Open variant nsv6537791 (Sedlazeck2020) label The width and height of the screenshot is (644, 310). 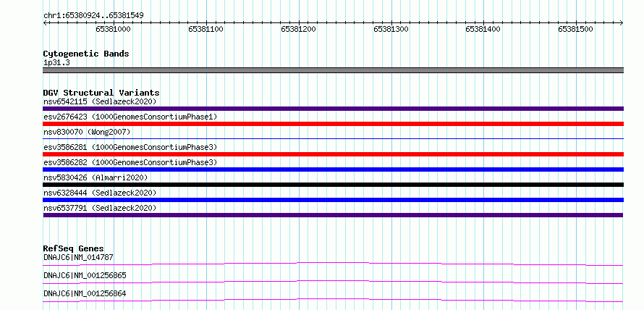[x=100, y=208]
